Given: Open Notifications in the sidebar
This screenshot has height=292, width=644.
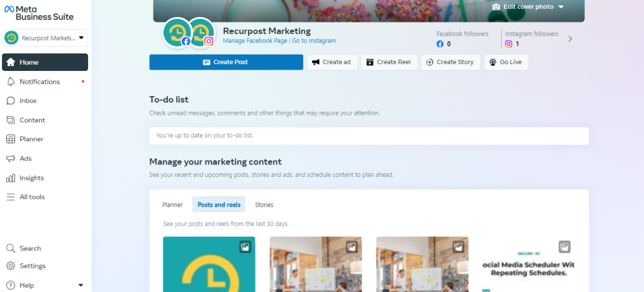Looking at the screenshot, I should click(x=45, y=82).
